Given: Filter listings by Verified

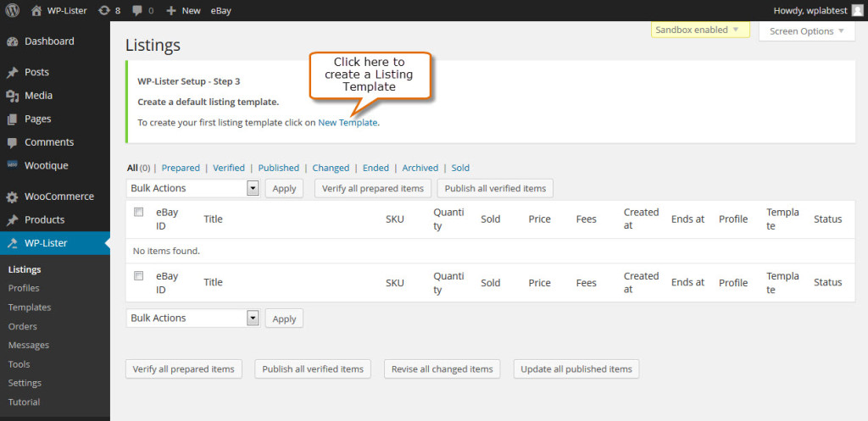Looking at the screenshot, I should (x=229, y=168).
